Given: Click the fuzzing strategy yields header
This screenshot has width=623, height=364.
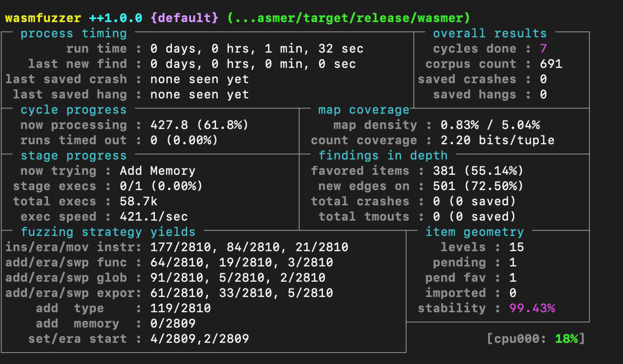Looking at the screenshot, I should click(x=108, y=232).
